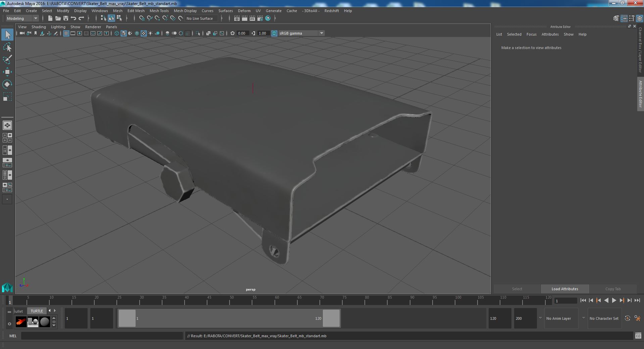Click the gamma value field showing 1.00
644x349 pixels.
263,33
